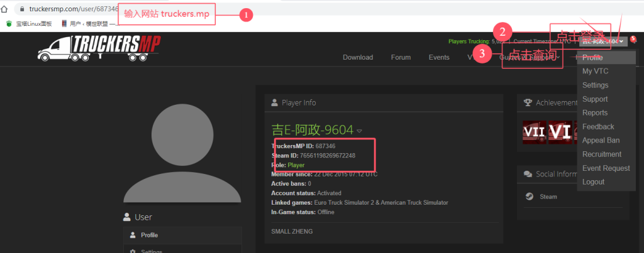Viewport: 644px width, 253px height.
Task: Click the Players Trucking counter
Action: [477, 41]
